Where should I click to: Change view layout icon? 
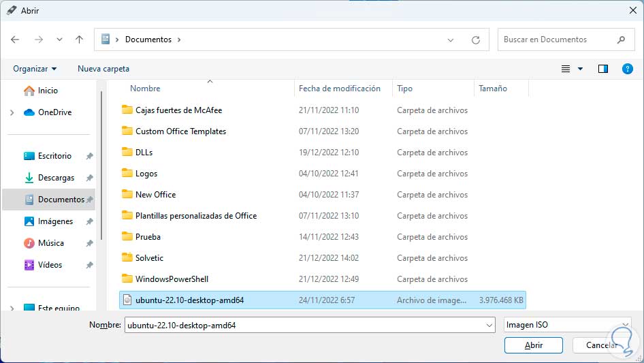coord(566,69)
